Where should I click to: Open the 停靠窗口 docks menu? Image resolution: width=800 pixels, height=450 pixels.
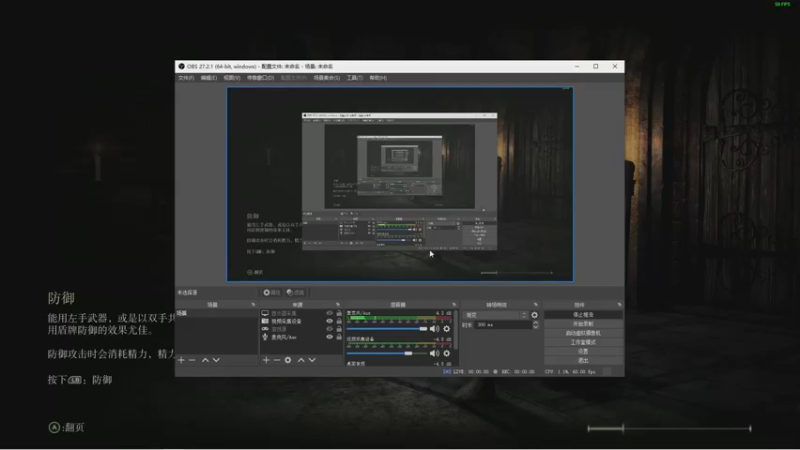(x=260, y=77)
